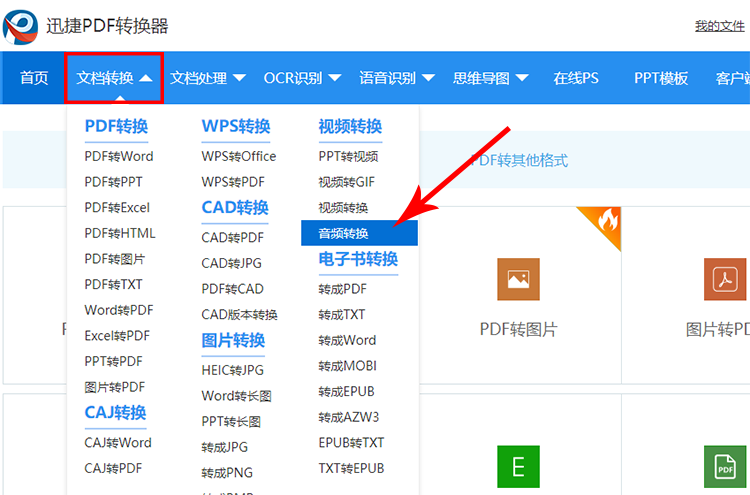Click the PDF转换 section heading
Screen dimensions: 750x495
tap(116, 126)
